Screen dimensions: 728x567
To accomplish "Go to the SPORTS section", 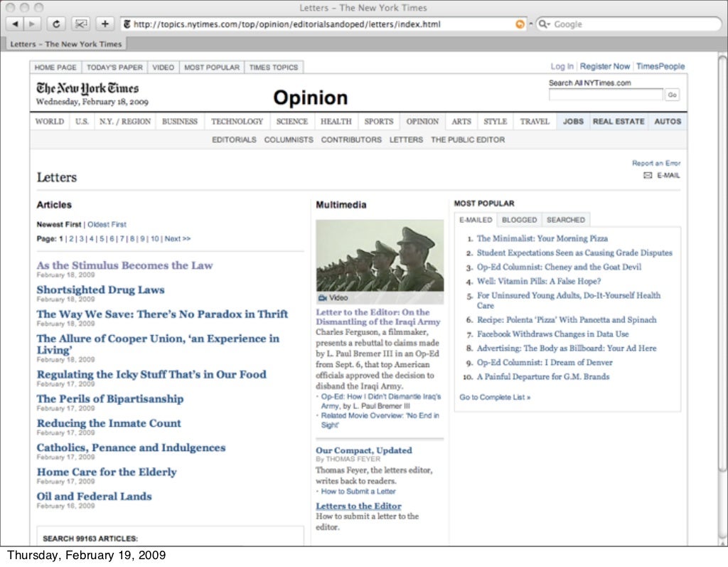I will pyautogui.click(x=378, y=122).
